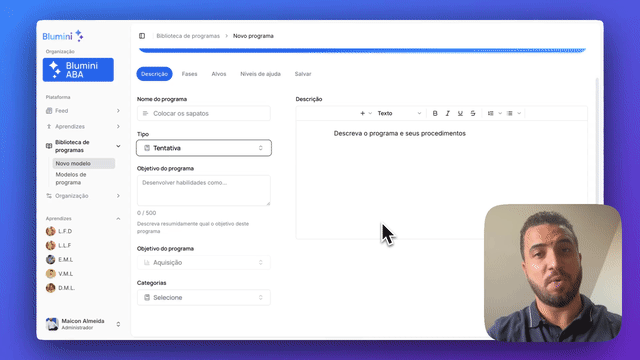Click Novo programa breadcrumb

pos(253,36)
